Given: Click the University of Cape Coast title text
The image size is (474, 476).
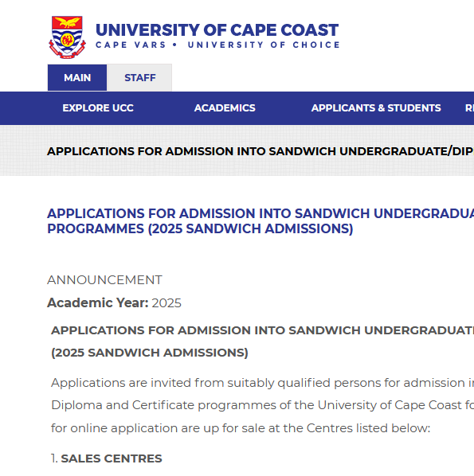Looking at the screenshot, I should tap(217, 30).
